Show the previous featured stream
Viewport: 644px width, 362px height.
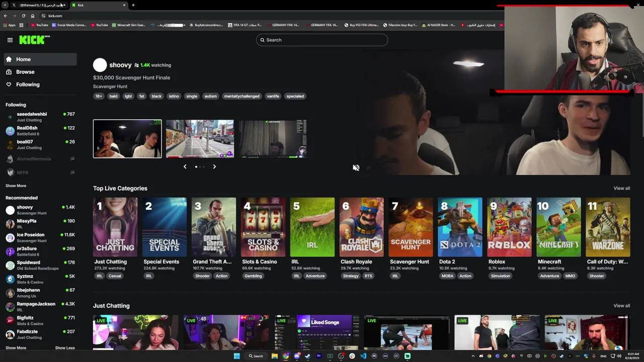pos(185,166)
